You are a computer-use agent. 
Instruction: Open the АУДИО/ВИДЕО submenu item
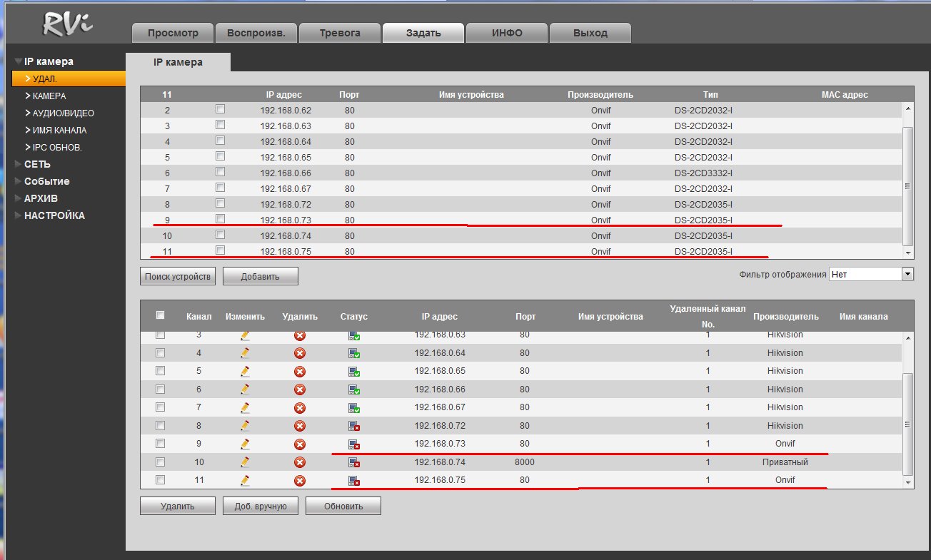click(x=63, y=113)
